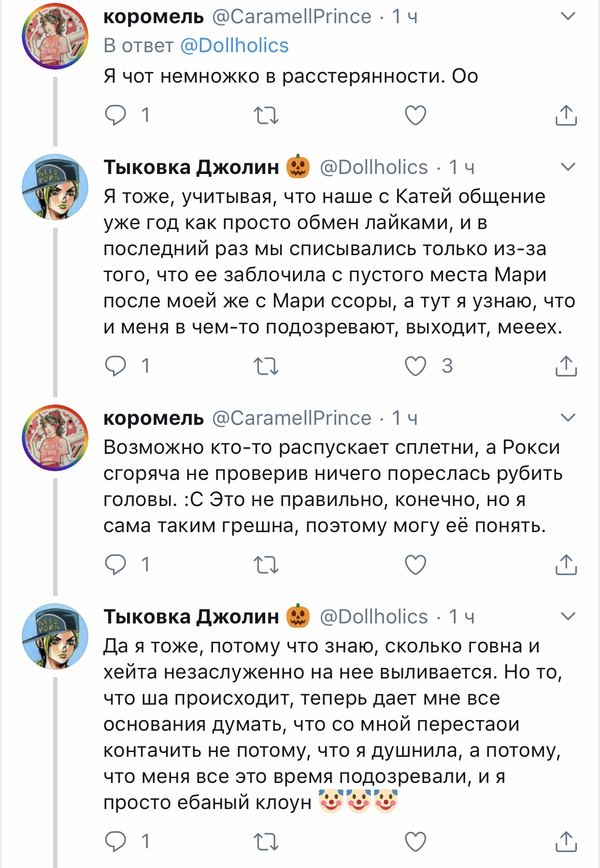Like the tweet about Рокси and сплетни
The image size is (600, 868).
415,564
